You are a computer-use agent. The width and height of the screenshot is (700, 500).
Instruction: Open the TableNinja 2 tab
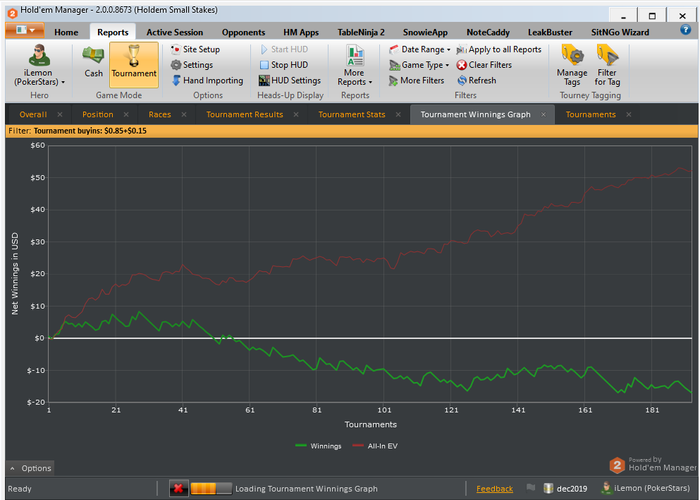point(361,32)
